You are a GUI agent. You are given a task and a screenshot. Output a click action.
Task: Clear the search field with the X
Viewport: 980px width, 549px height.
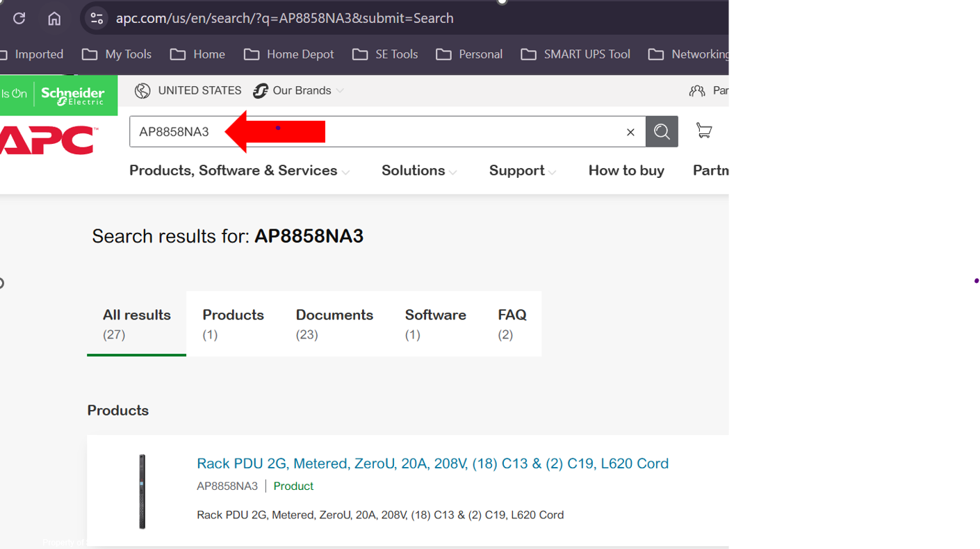click(630, 131)
